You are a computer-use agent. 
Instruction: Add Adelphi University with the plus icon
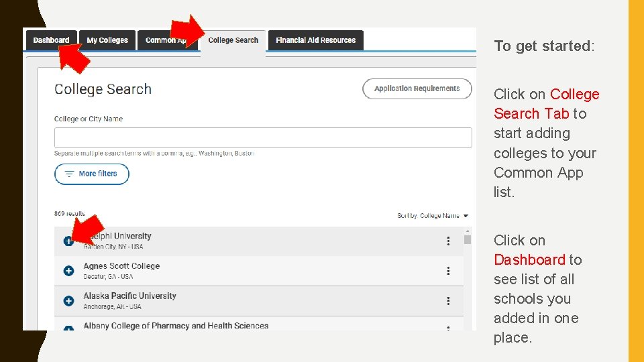pos(68,241)
